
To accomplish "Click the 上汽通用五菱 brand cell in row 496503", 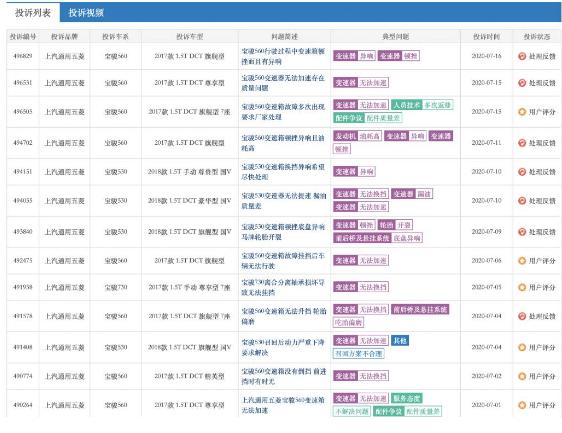I will [65, 112].
